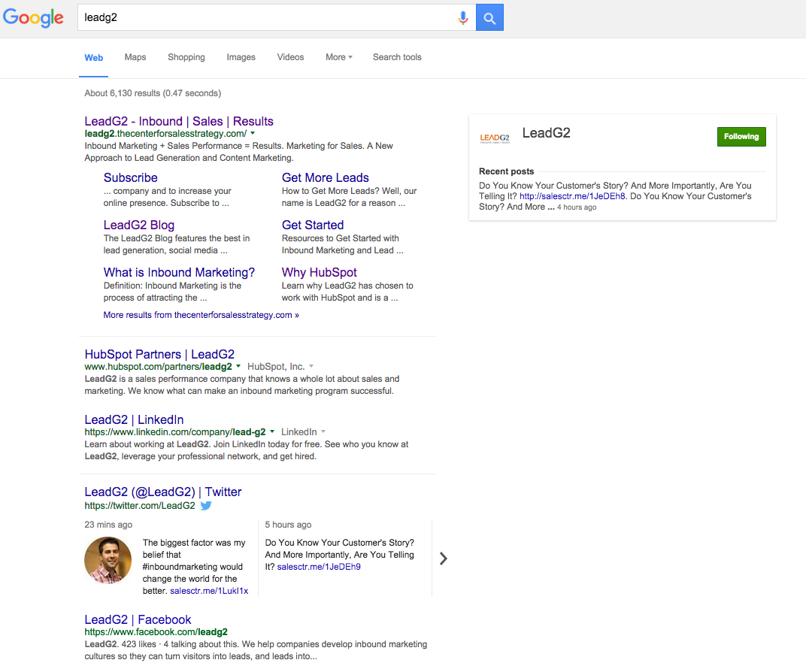The image size is (806, 672).
Task: Open the LeadG2 - Inbound | Sales | Results result
Action: click(x=179, y=121)
